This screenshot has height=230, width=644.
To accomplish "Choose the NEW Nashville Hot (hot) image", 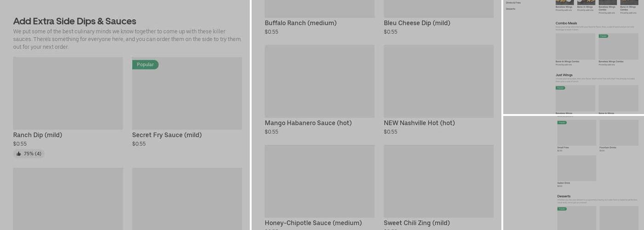I will (438, 81).
